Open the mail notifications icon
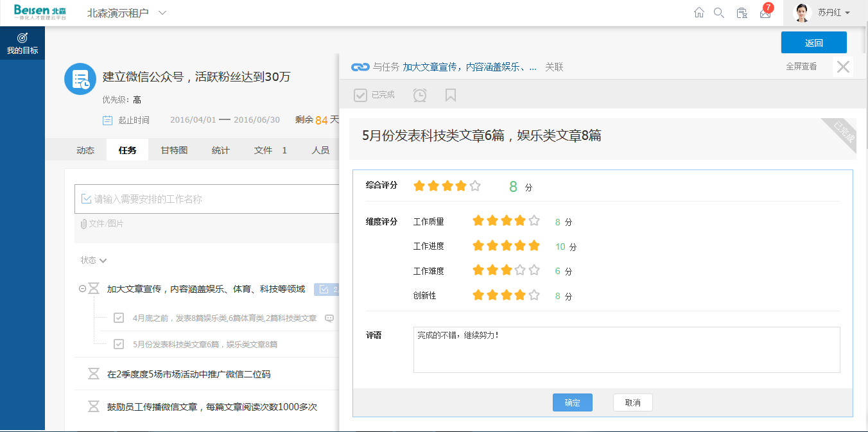868x432 pixels. click(765, 13)
